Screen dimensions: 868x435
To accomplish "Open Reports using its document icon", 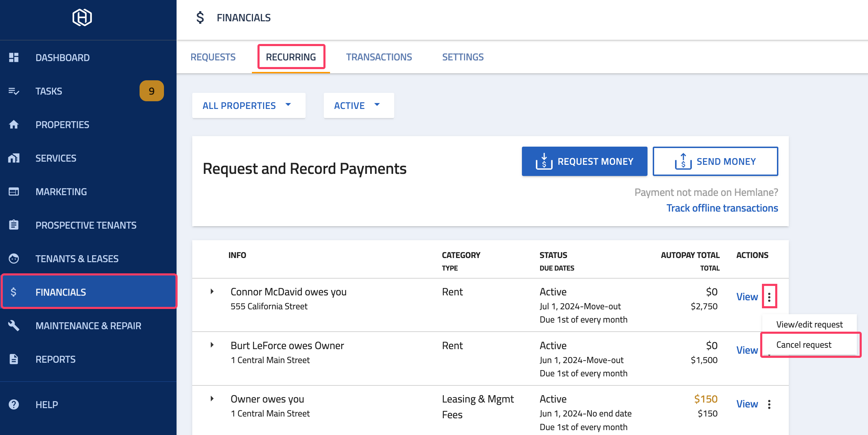I will coord(14,359).
